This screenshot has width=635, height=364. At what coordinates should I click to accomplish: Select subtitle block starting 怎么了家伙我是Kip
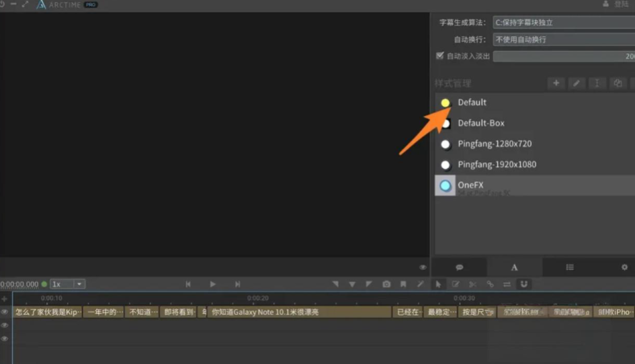click(48, 312)
